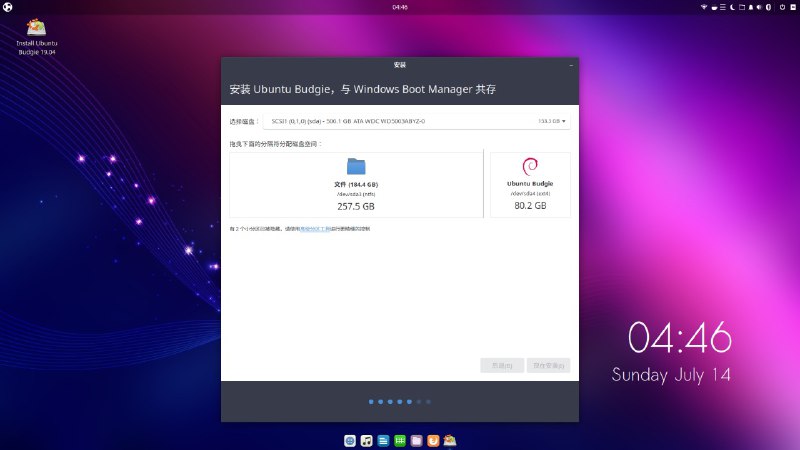800x450 pixels.
Task: Open the three-lines applet in the panel
Action: (x=723, y=7)
